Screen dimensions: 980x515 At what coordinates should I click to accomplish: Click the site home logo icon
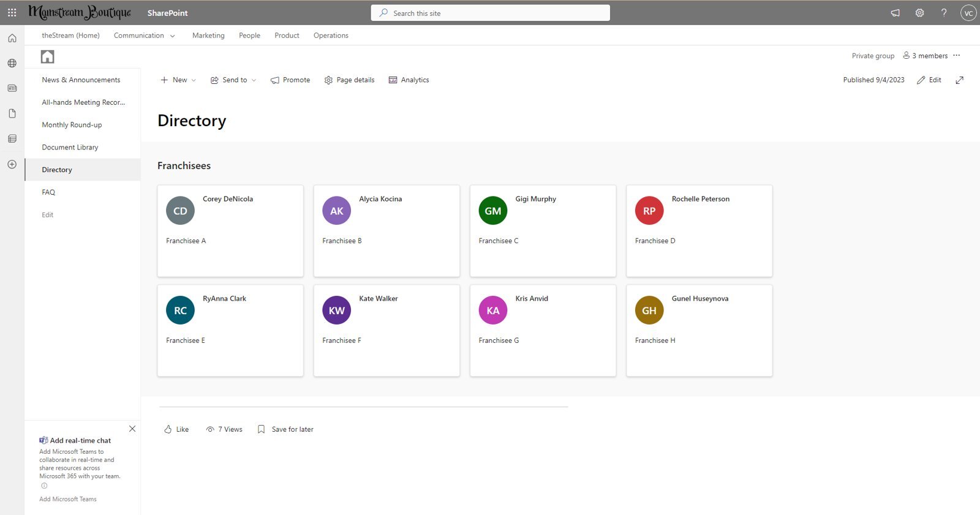pyautogui.click(x=47, y=57)
